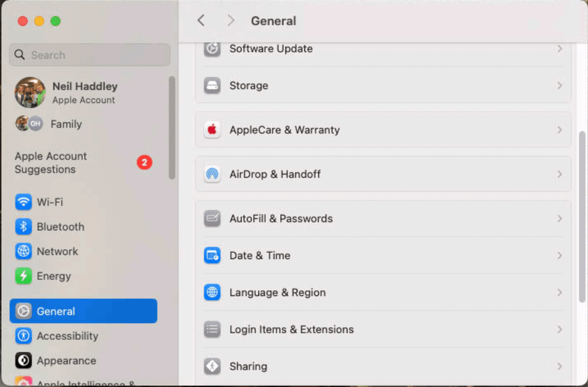Click the AirDrop & Handoff icon
This screenshot has height=387, width=588.
point(212,174)
